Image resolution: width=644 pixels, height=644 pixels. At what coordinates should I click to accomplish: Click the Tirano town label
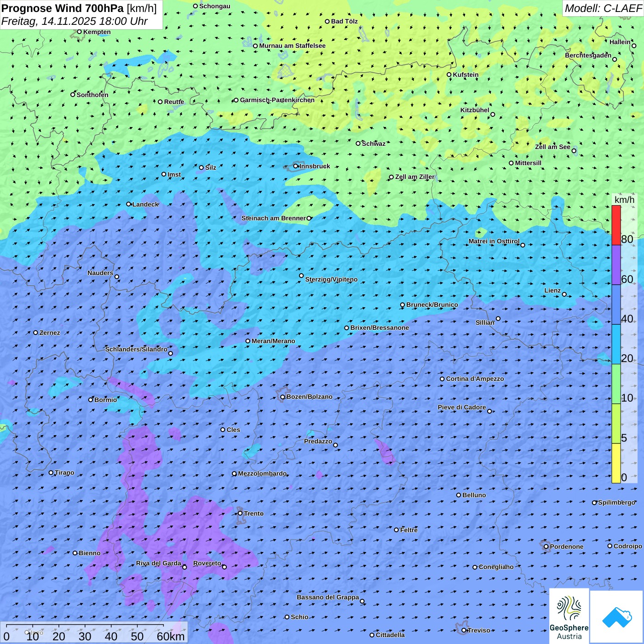tap(64, 472)
